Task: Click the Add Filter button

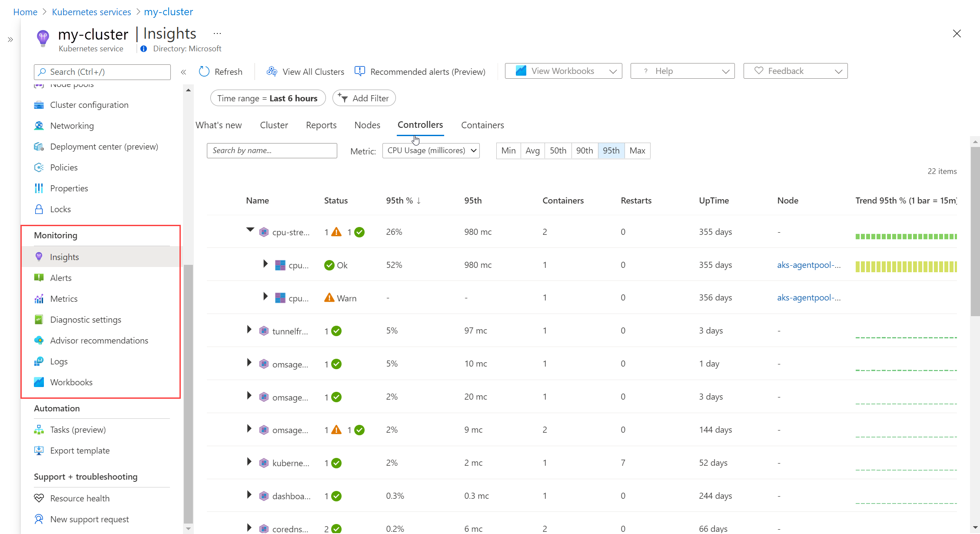Action: (x=364, y=98)
